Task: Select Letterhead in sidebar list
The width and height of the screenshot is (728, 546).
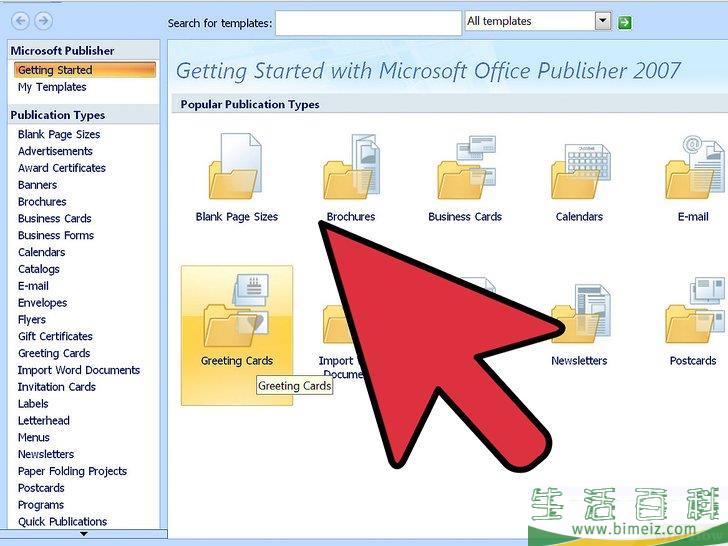Action: 44,420
